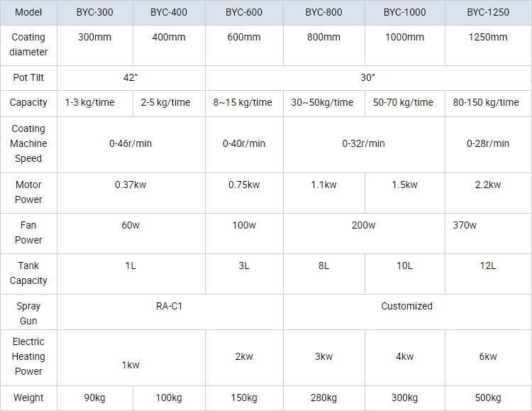This screenshot has height=411, width=532.
Task: Select the 1250mm coating diameter cell
Action: (x=487, y=37)
